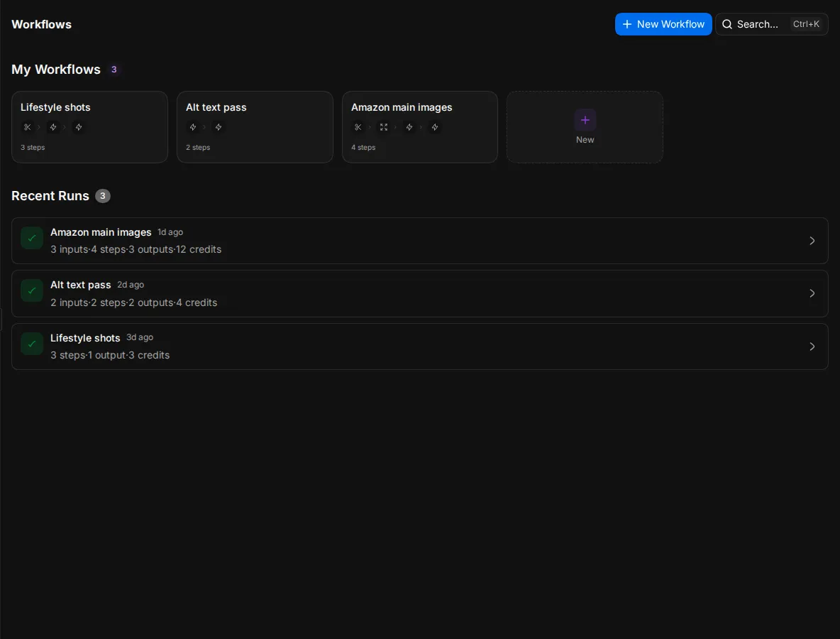The width and height of the screenshot is (840, 639).
Task: Open the Search field
Action: (x=771, y=24)
